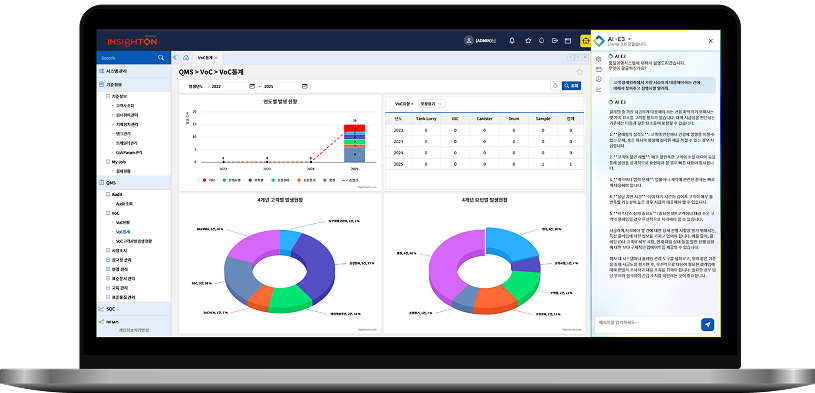The image size is (815, 393).
Task: Send the message with the blue paper-plane button
Action: click(x=707, y=324)
